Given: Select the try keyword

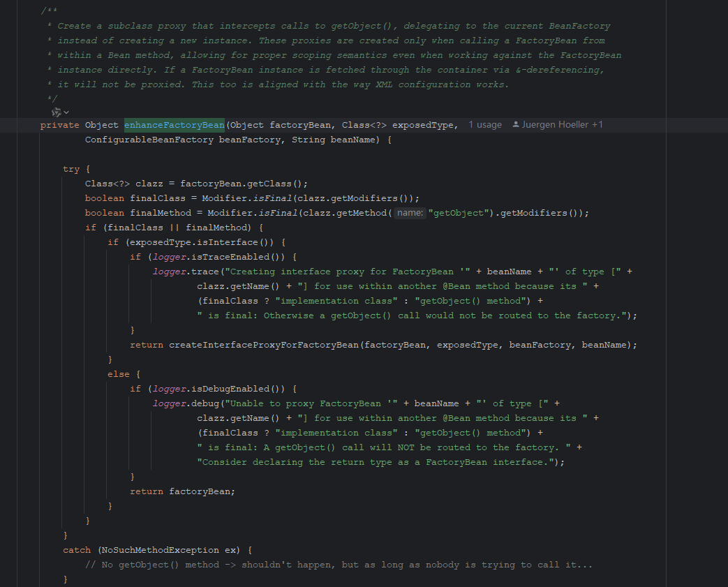Looking at the screenshot, I should click(x=71, y=168).
